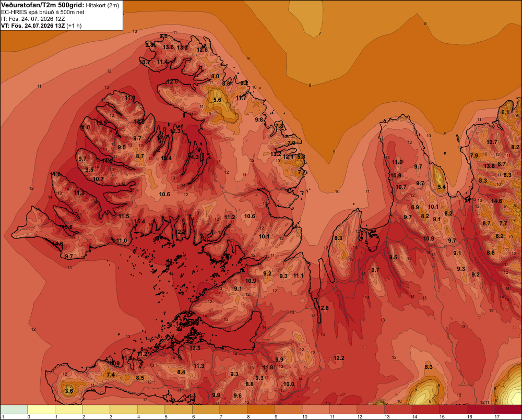Select the dark red legend swatch right of 17
Viewport: 522px width, 420px height.
(x=508, y=410)
